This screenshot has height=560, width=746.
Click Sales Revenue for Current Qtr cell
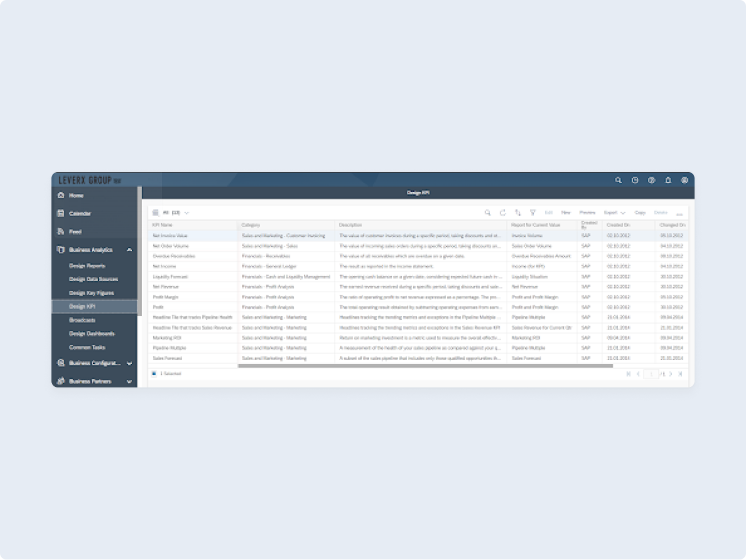[x=542, y=327]
